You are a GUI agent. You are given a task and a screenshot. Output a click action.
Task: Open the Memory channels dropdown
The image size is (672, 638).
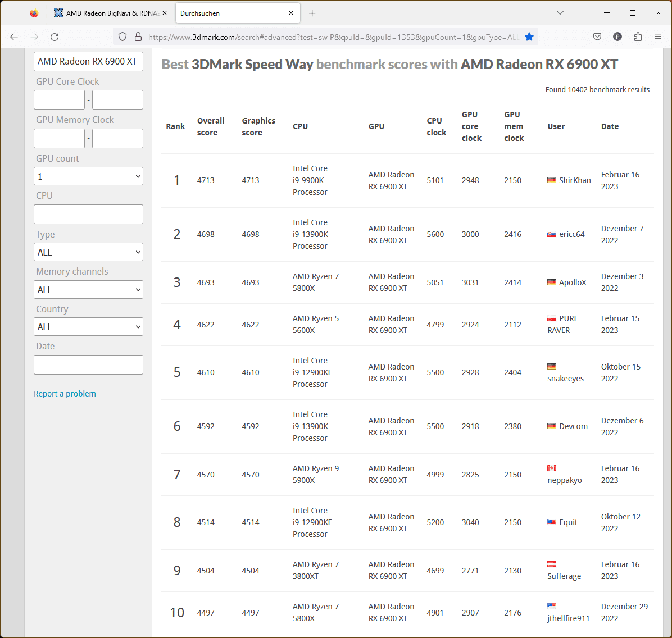(88, 290)
